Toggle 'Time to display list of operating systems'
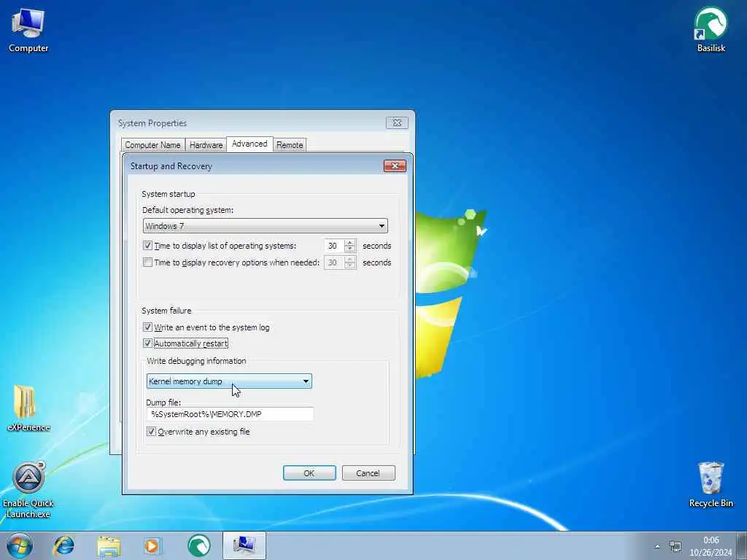 pyautogui.click(x=147, y=246)
